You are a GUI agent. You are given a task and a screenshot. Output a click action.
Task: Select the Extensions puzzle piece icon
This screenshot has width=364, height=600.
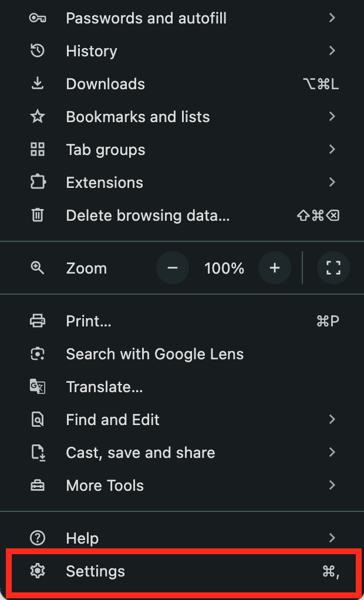coord(38,183)
